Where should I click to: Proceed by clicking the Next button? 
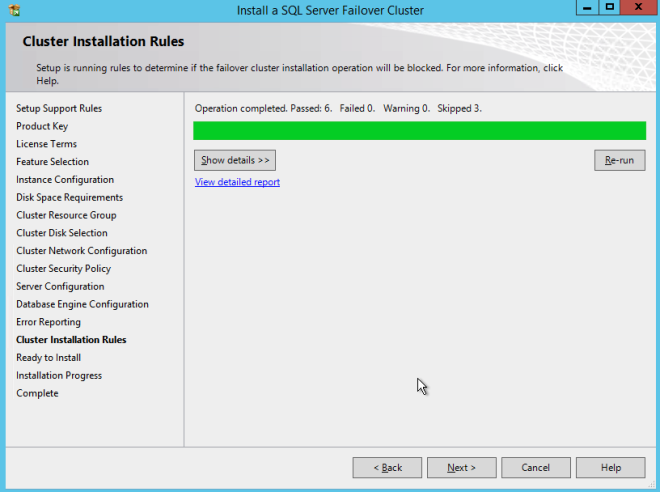462,468
